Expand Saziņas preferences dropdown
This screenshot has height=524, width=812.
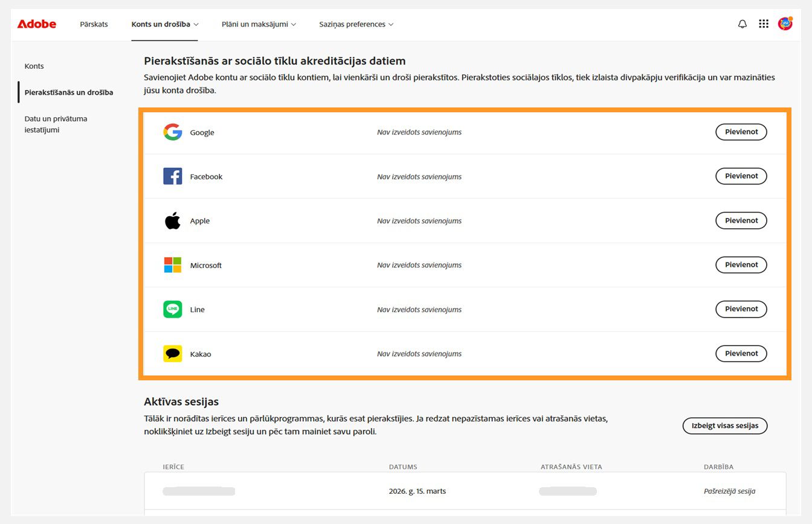[x=356, y=24]
